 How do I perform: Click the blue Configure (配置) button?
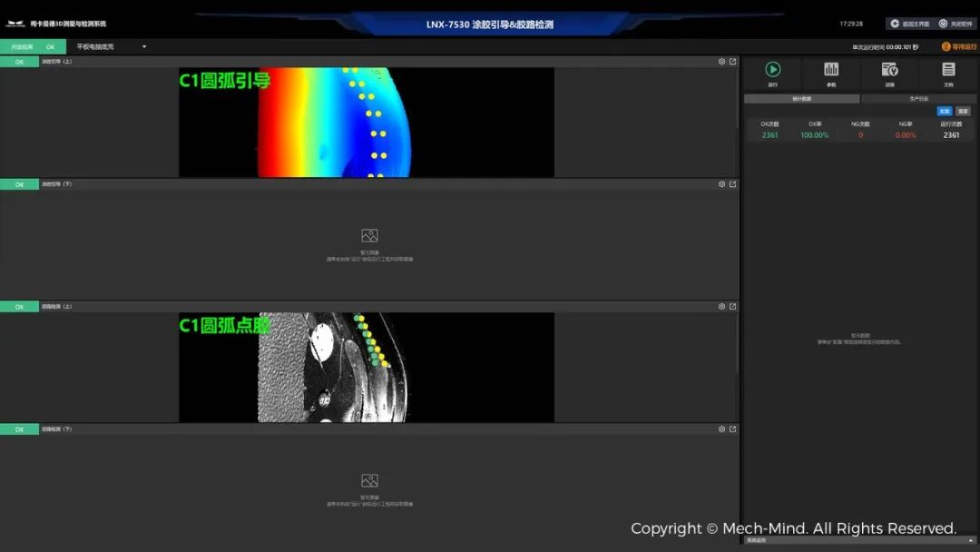945,111
